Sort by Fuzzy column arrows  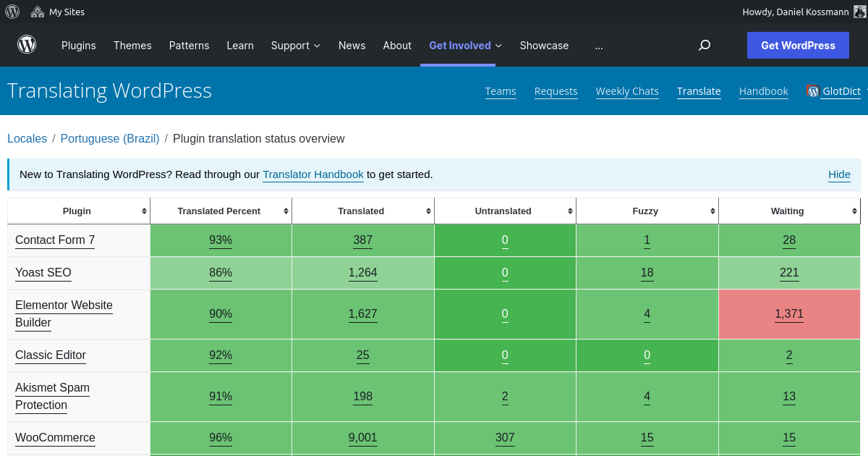pos(713,211)
